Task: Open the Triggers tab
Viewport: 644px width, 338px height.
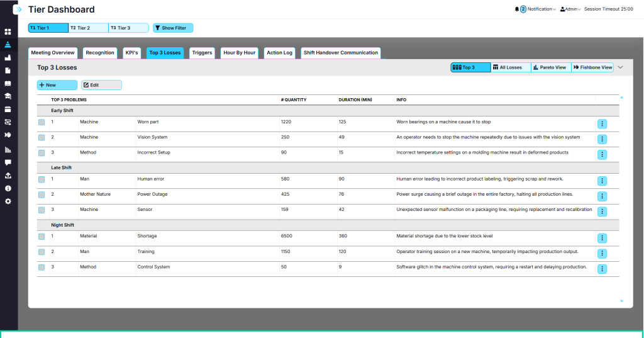Action: (x=202, y=53)
